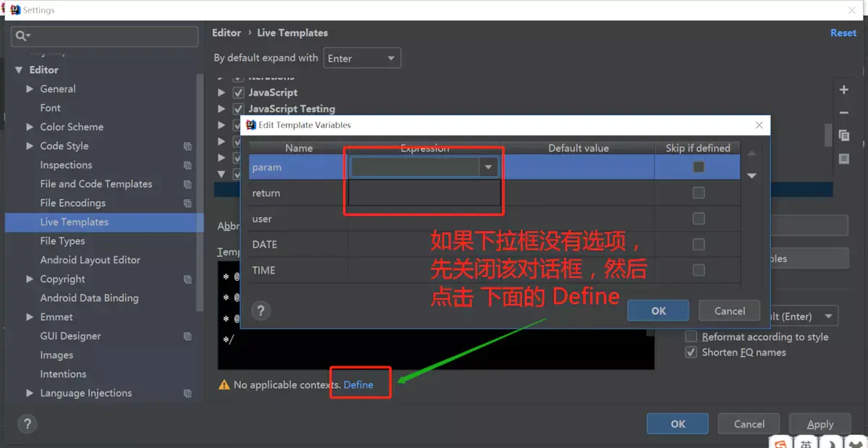868x448 pixels.
Task: Select the user variable row
Action: tap(495, 219)
